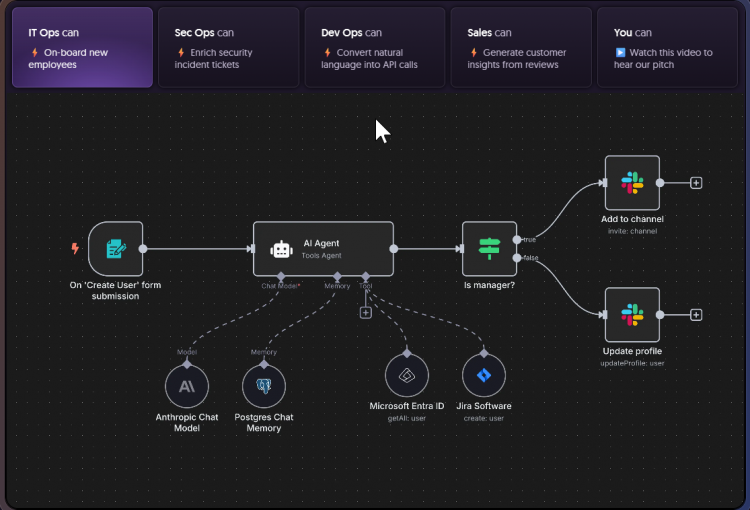Click the 'Create User' form trigger node icon
The height and width of the screenshot is (510, 750).
(x=116, y=249)
